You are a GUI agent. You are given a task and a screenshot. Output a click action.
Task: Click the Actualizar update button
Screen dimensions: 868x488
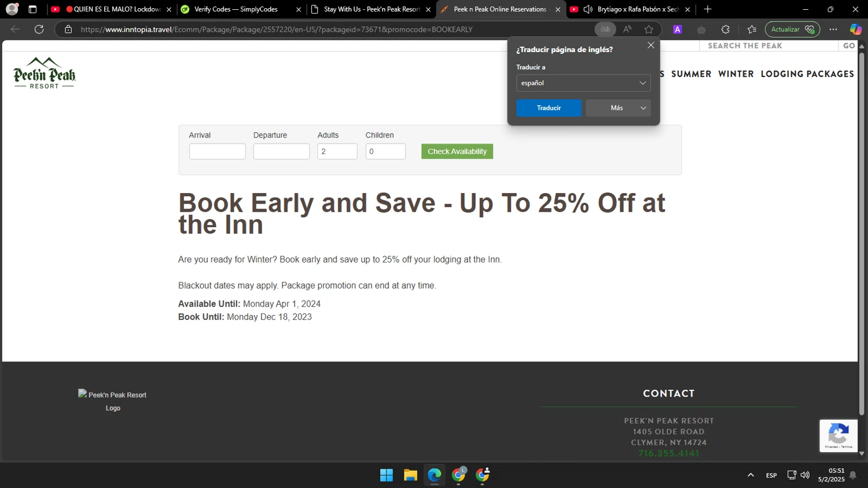tap(792, 29)
